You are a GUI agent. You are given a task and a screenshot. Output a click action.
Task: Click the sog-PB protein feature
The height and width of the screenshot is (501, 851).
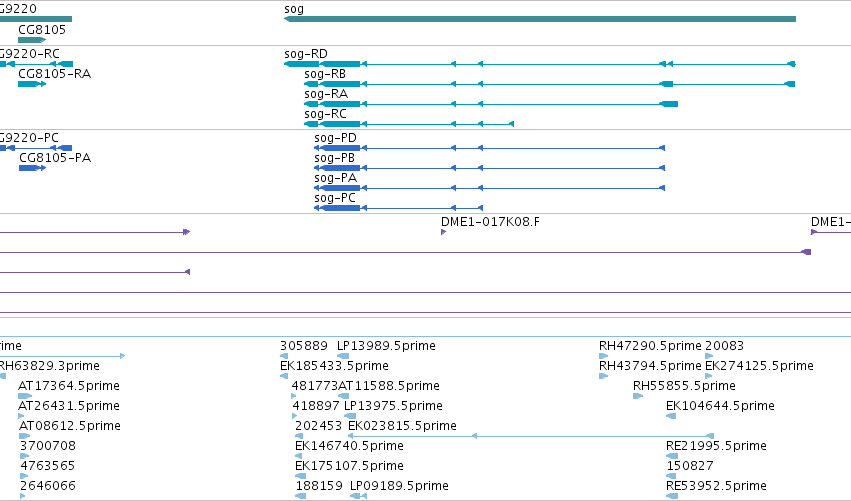pyautogui.click(x=490, y=168)
